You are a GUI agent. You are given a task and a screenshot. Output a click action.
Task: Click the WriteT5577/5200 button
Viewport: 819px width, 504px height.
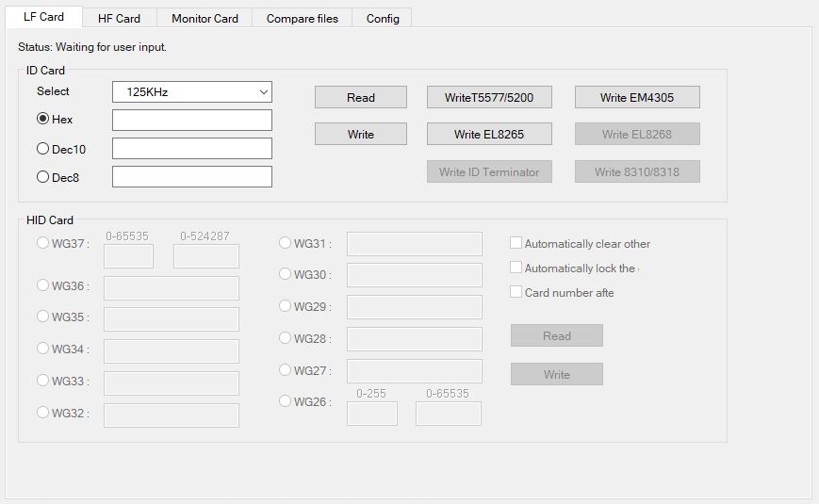coord(488,97)
